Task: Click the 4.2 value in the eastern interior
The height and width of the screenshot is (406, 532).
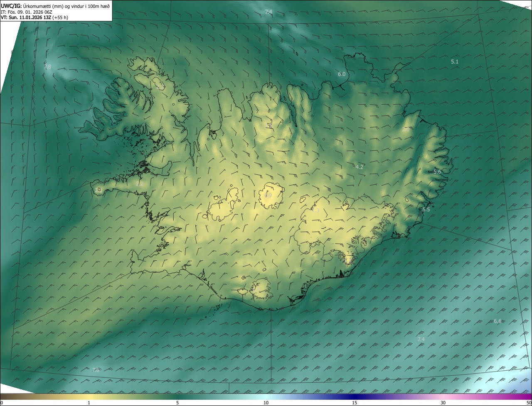Action: pyautogui.click(x=360, y=167)
